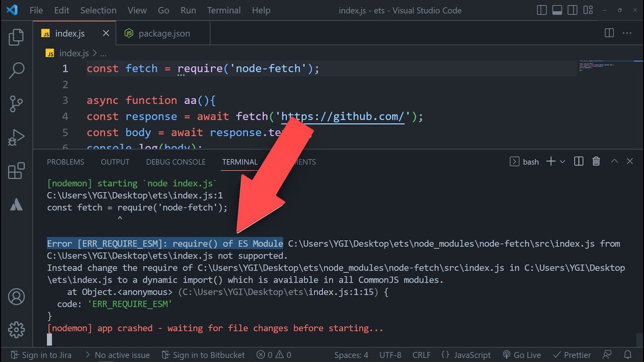Close the index.js editor tab

[x=106, y=33]
